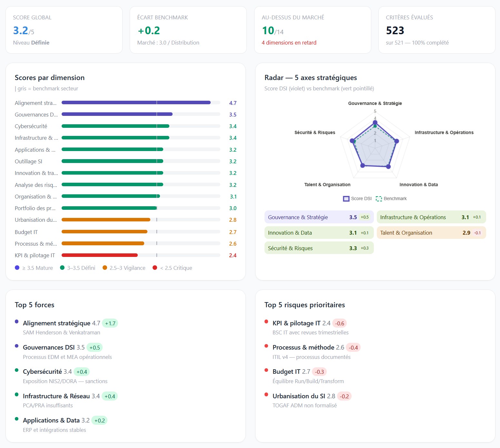
Task: Select the Infrastructure & Opérations radar point
Action: point(397,141)
